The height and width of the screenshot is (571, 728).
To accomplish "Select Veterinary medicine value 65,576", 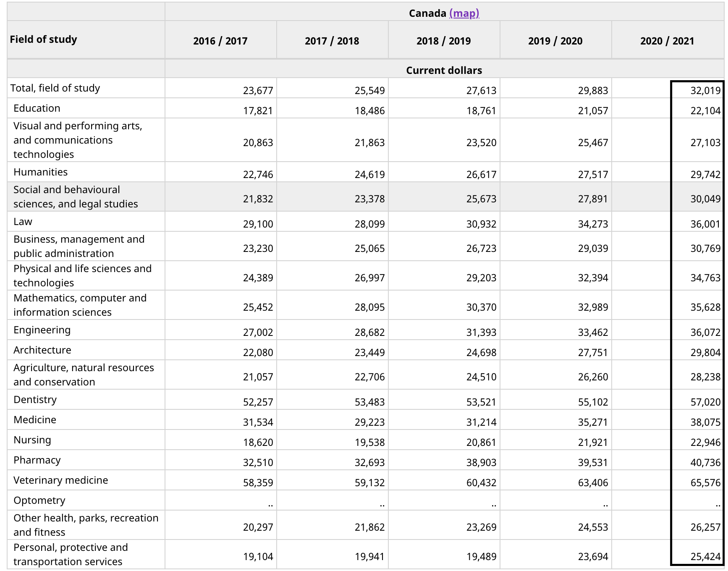I will (x=705, y=482).
